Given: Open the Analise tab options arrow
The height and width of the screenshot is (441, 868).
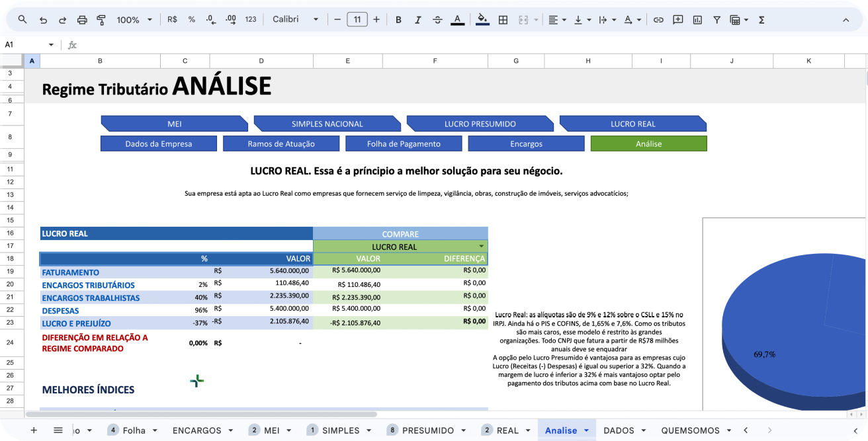Looking at the screenshot, I should [586, 430].
